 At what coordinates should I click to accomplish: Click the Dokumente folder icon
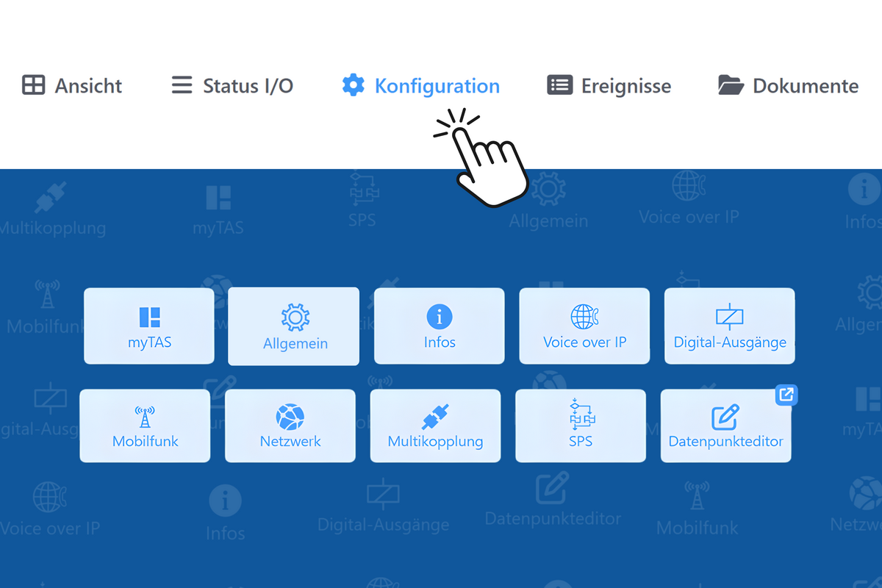pos(731,85)
